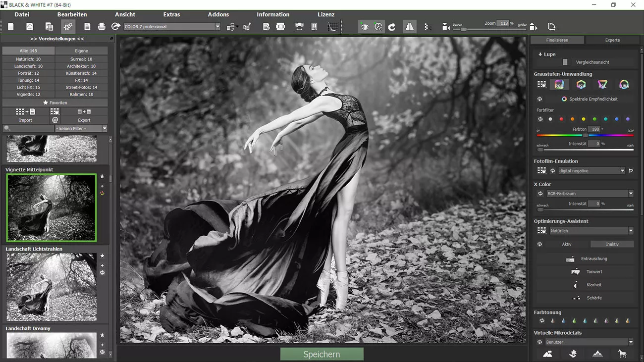Switch to the Finalisieren tab

pos(557,40)
